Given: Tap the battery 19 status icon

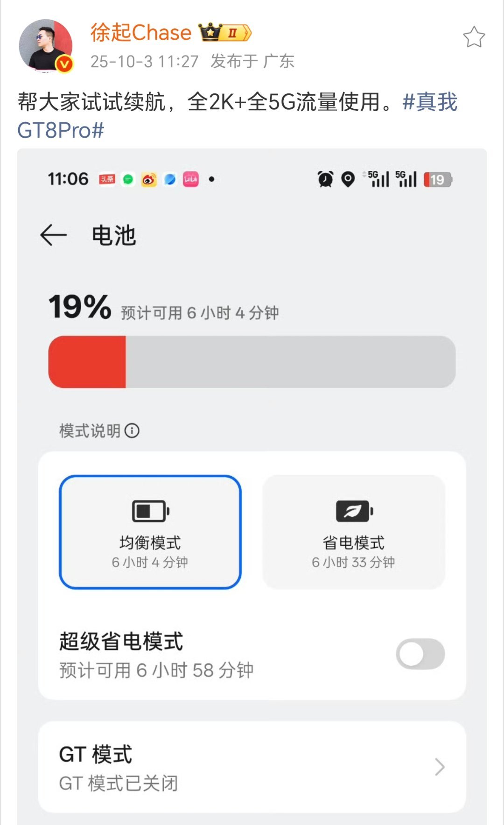Looking at the screenshot, I should pyautogui.click(x=438, y=180).
